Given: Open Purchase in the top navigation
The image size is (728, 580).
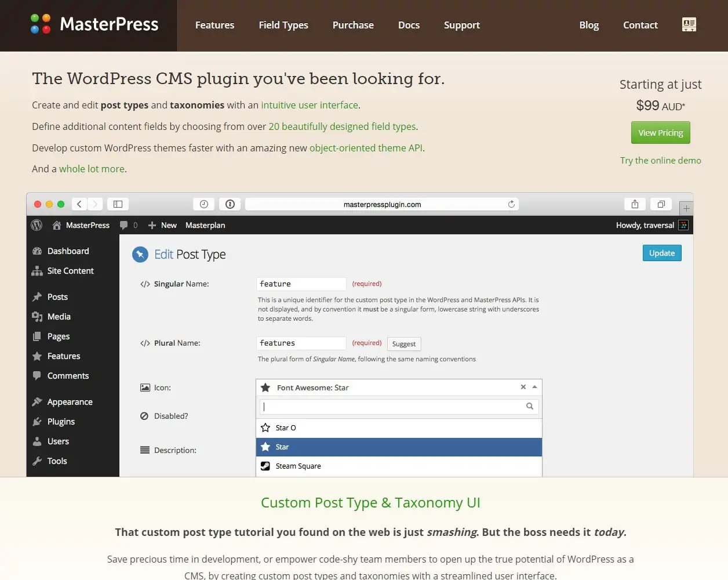Looking at the screenshot, I should (x=353, y=25).
